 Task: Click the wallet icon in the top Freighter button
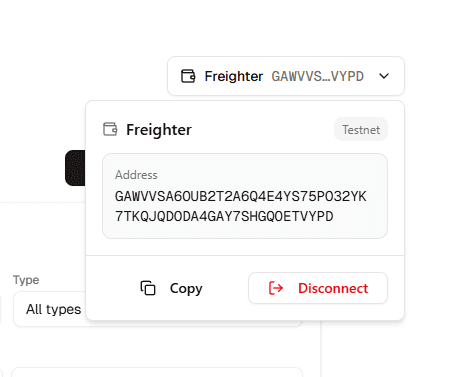pos(188,76)
